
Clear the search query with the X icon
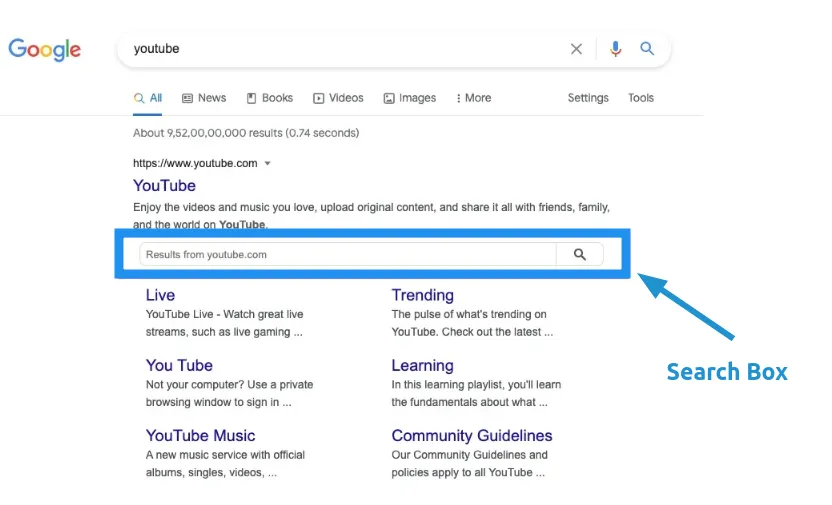click(576, 49)
